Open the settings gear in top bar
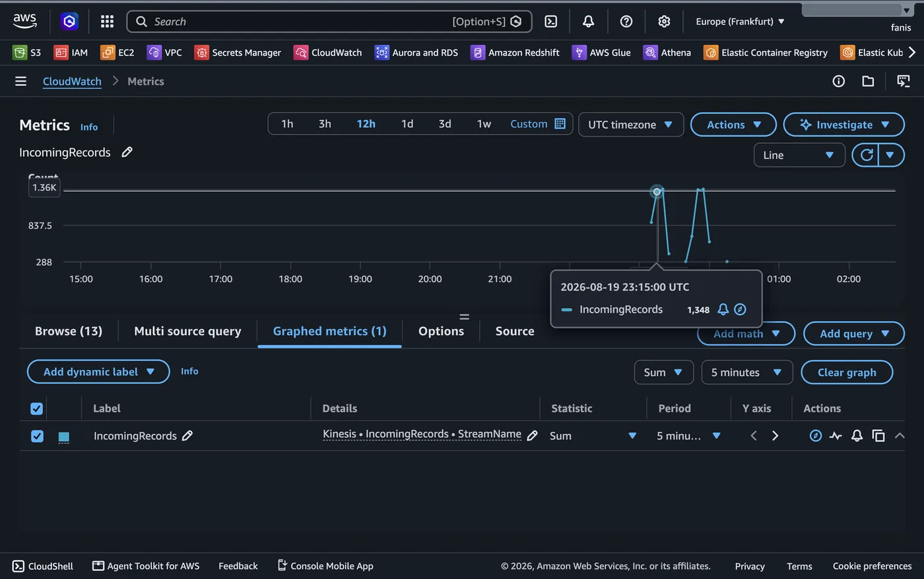Image resolution: width=924 pixels, height=579 pixels. pyautogui.click(x=664, y=22)
